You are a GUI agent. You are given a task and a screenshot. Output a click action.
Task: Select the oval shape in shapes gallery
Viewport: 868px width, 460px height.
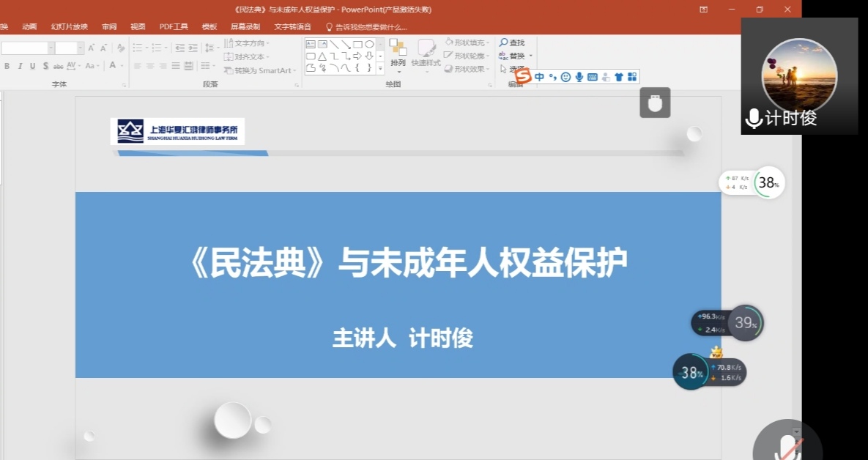point(369,44)
